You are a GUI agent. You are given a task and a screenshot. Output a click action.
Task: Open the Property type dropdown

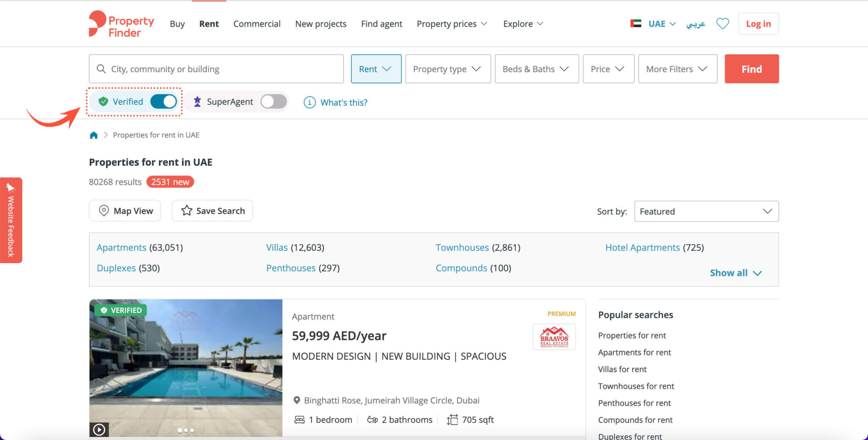(448, 69)
